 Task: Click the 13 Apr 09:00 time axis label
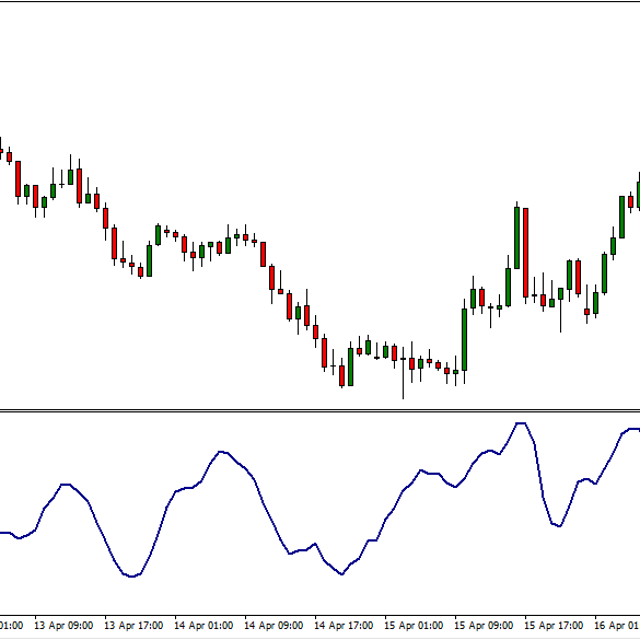pos(64,625)
